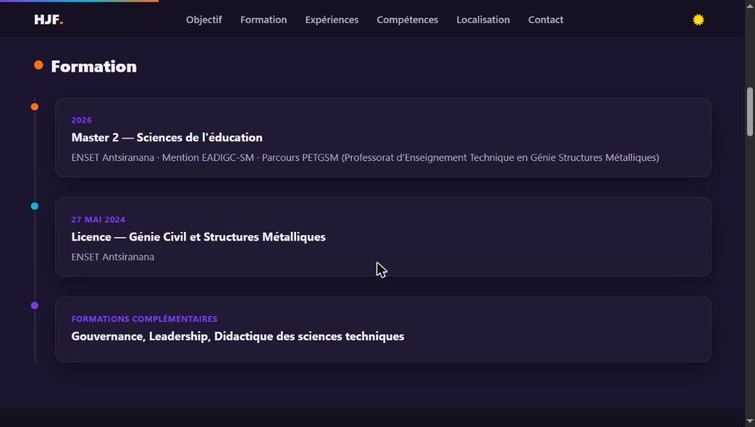Image resolution: width=755 pixels, height=427 pixels.
Task: Click the Formation section heading
Action: click(x=94, y=66)
